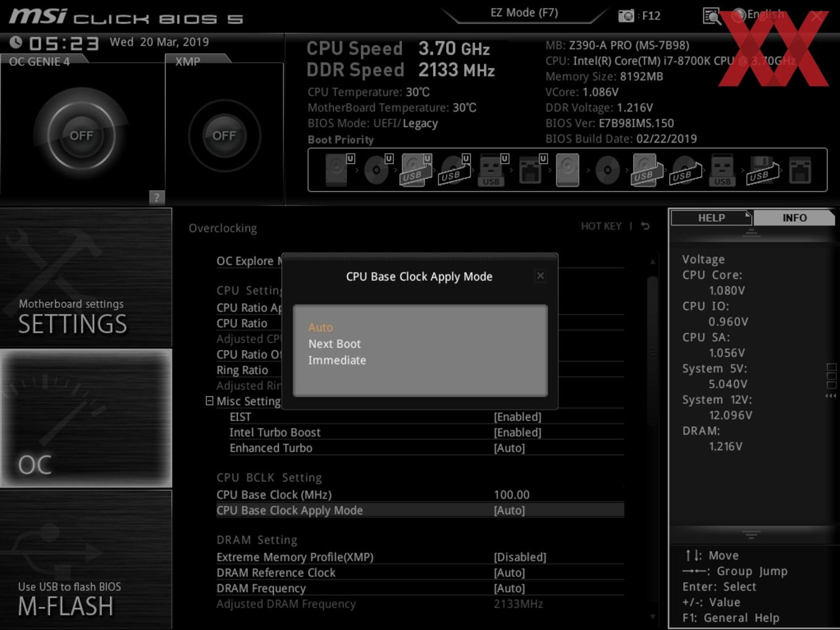
Task: Switch to the INFO tab
Action: tap(794, 218)
